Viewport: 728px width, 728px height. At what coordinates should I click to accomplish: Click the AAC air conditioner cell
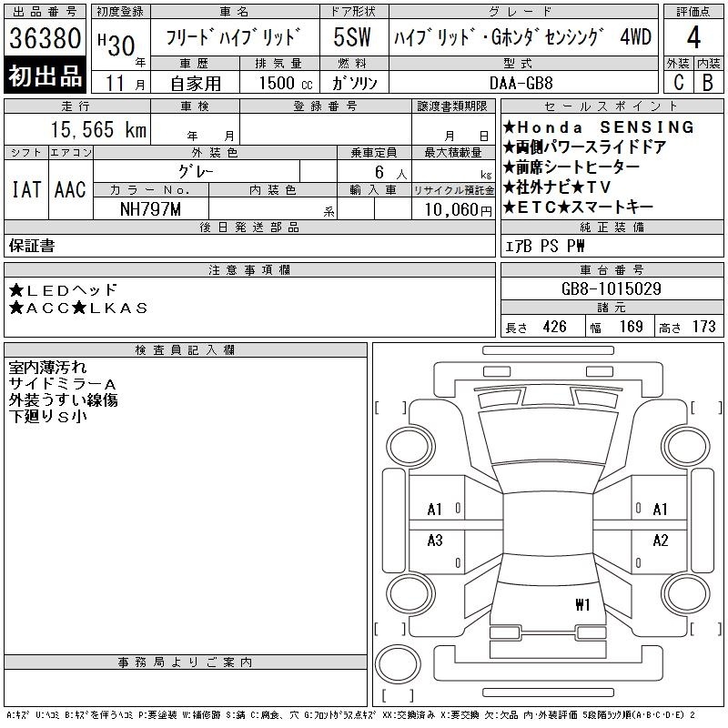pos(70,189)
